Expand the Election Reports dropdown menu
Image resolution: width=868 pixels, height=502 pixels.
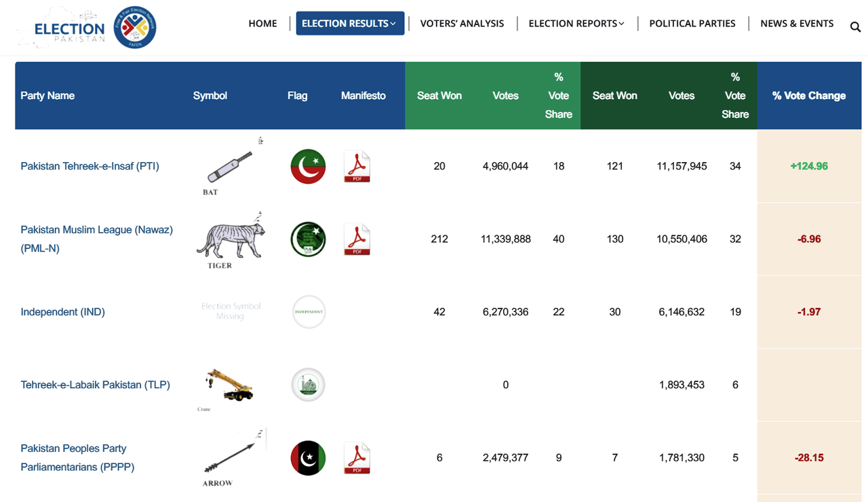click(x=576, y=23)
